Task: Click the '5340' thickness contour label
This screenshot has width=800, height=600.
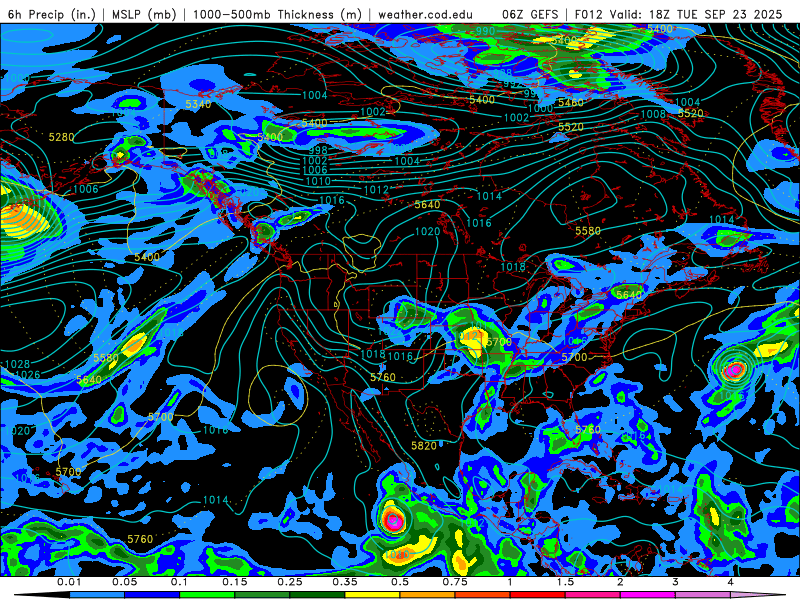Action: [198, 104]
